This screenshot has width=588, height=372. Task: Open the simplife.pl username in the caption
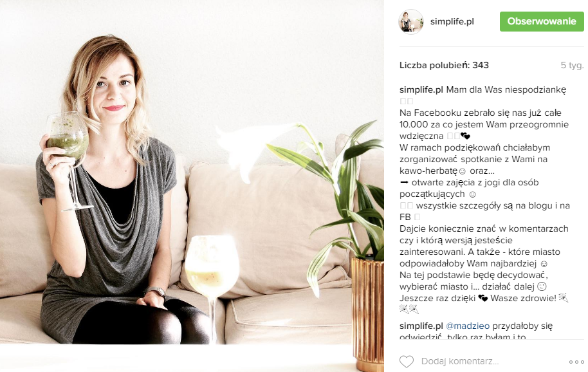[x=421, y=89]
